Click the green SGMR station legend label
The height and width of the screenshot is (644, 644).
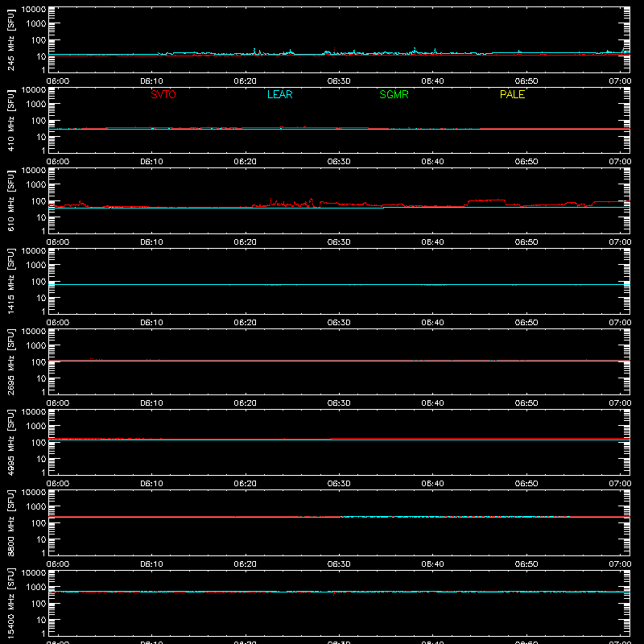tap(394, 94)
